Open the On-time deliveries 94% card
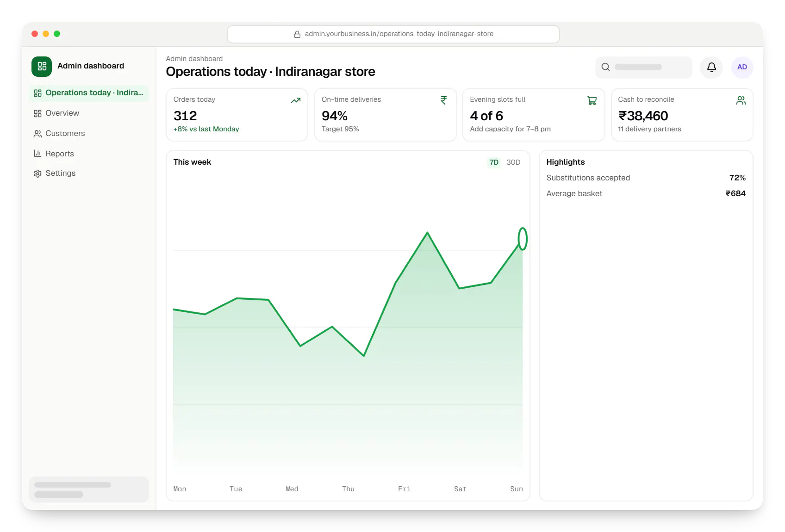This screenshot has height=532, width=785. [385, 115]
